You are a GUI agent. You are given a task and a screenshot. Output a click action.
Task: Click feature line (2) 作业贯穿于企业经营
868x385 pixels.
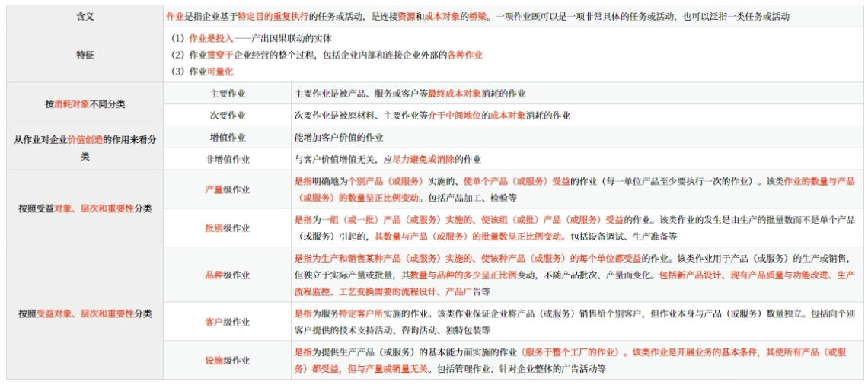coord(326,55)
